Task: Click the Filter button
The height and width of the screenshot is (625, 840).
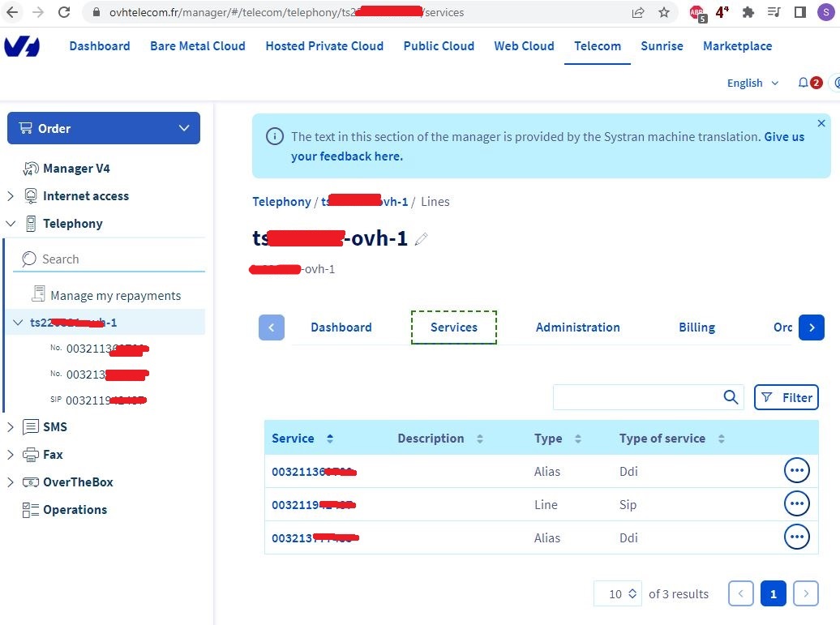Action: pos(786,397)
